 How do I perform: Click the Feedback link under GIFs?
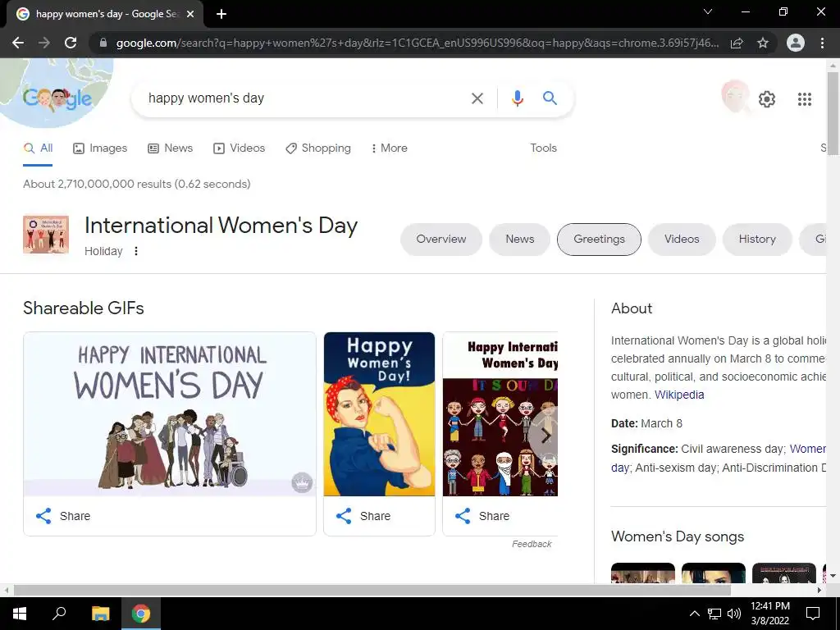532,545
